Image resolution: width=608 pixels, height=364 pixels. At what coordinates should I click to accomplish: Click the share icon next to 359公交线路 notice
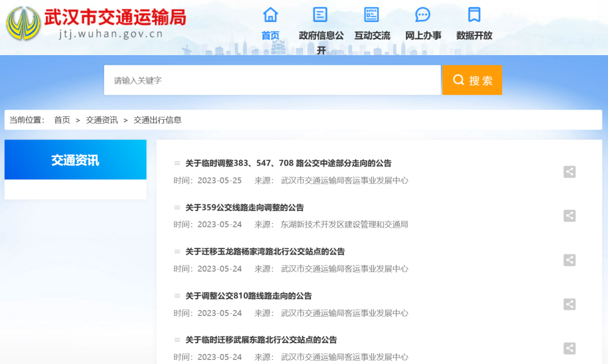click(570, 216)
